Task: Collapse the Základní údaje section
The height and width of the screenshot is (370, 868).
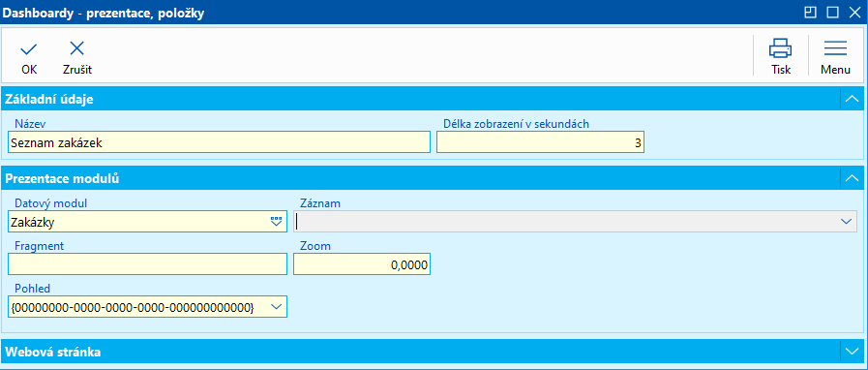Action: [852, 99]
